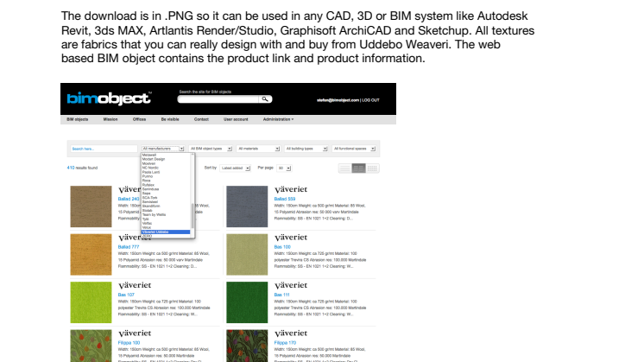Open the User account menu item
This screenshot has width=644, height=362.
236,119
